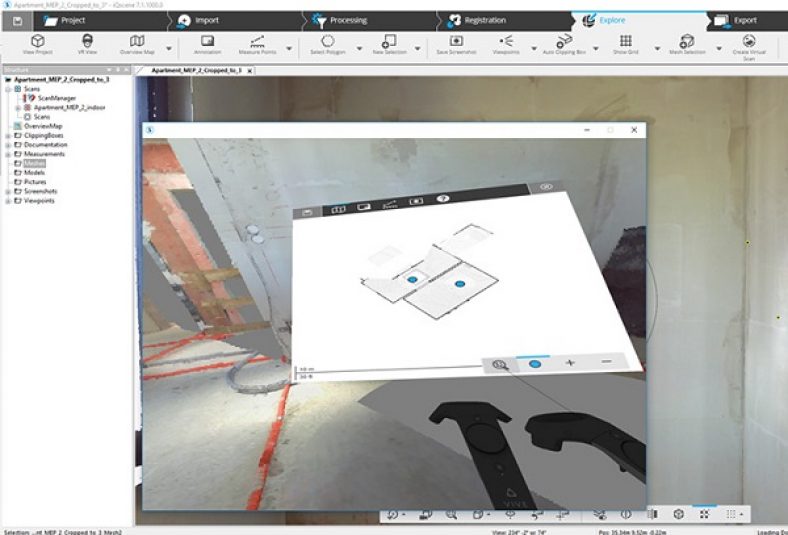Viewport: 788px width, 535px height.
Task: Click right blue scan marker on VR floor plan
Action: (x=459, y=284)
